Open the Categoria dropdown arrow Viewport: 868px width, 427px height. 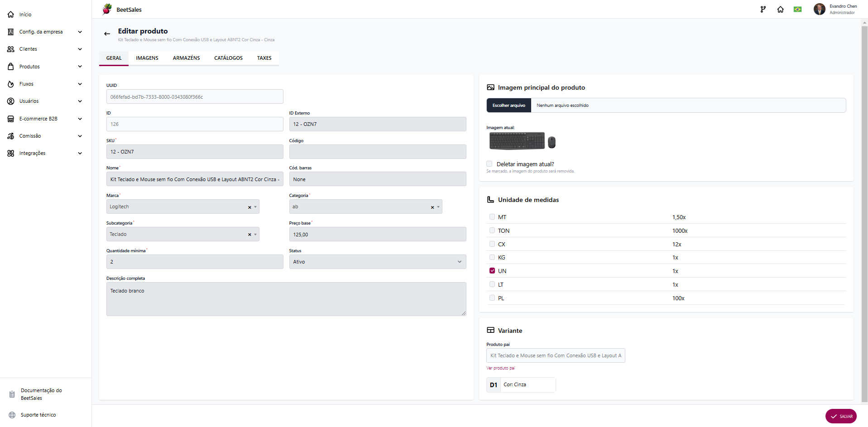(438, 207)
